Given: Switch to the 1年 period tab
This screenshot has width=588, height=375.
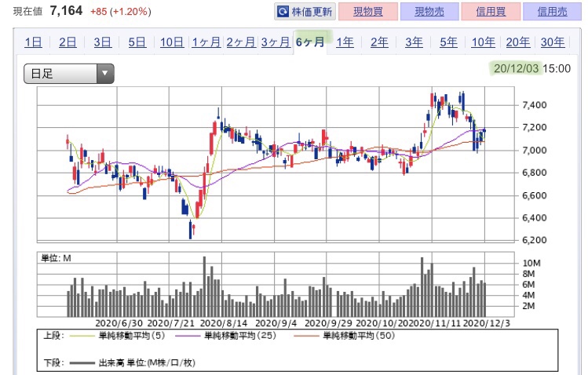Looking at the screenshot, I should click(345, 42).
